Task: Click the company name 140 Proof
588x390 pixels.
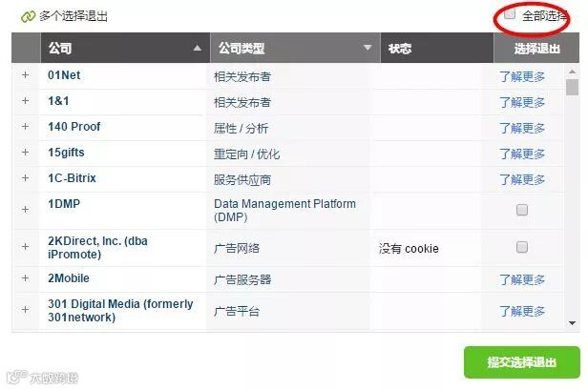Action: click(74, 127)
